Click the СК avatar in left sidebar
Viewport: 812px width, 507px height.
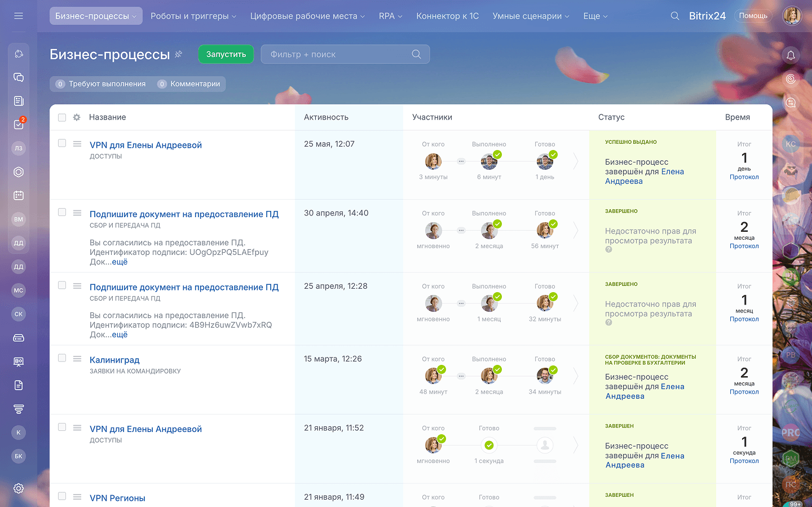(x=19, y=314)
